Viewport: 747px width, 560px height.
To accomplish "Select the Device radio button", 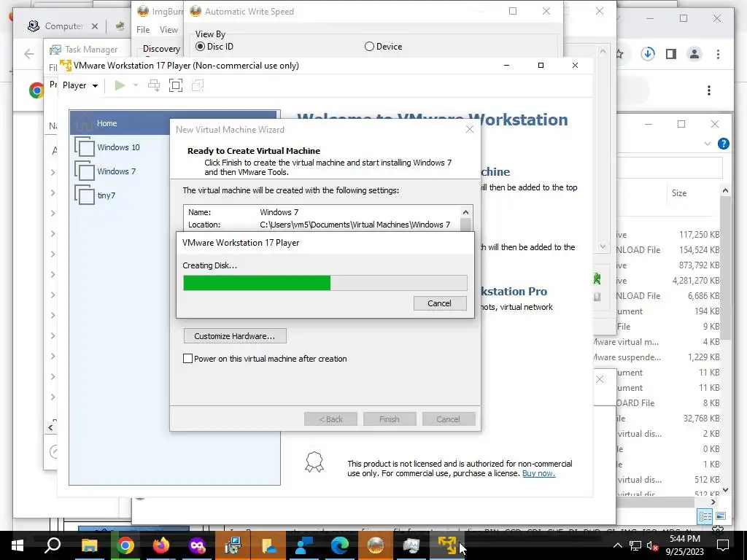I will coord(369,47).
